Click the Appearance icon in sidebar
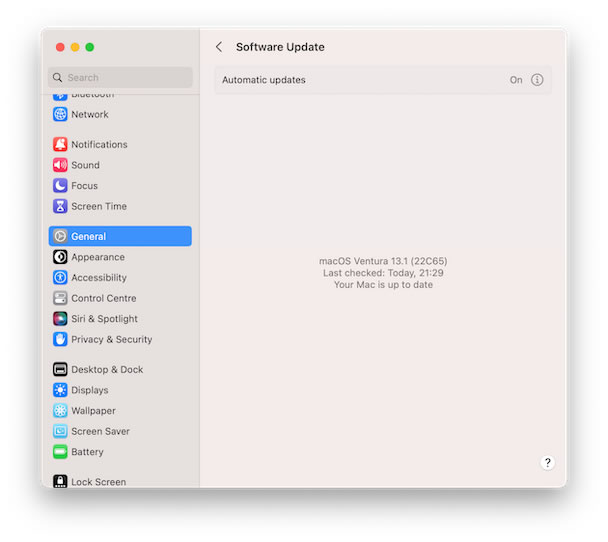Viewport: 608px width, 542px height. pos(60,257)
